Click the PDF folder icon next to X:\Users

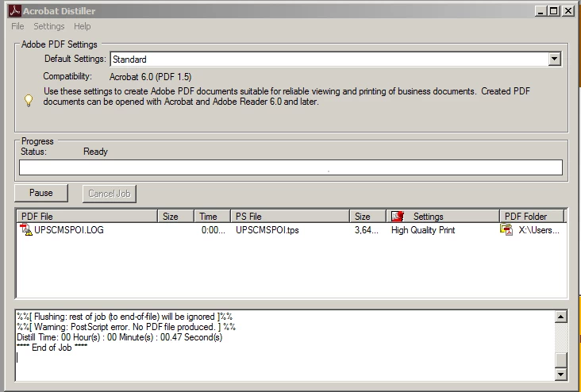click(506, 229)
